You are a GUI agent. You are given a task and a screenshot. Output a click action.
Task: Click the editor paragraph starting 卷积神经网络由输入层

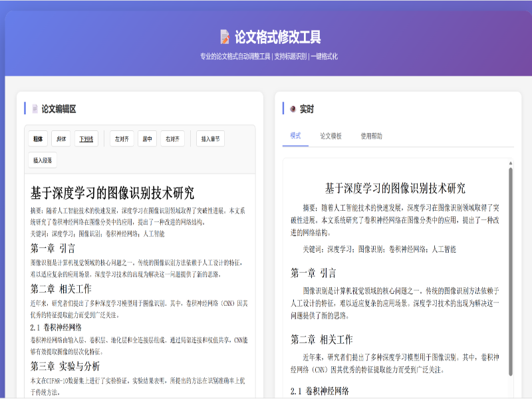(139, 346)
